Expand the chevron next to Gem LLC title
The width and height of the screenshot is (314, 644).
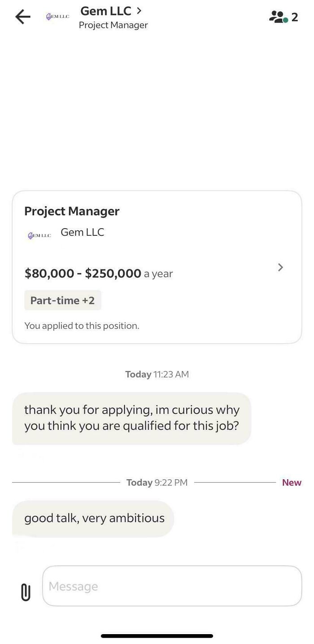[x=138, y=11]
